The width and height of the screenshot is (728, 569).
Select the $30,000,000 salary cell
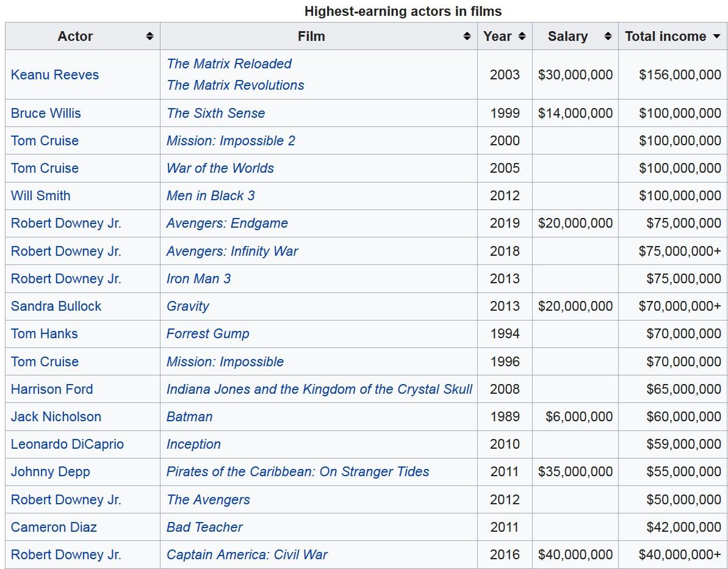click(575, 74)
